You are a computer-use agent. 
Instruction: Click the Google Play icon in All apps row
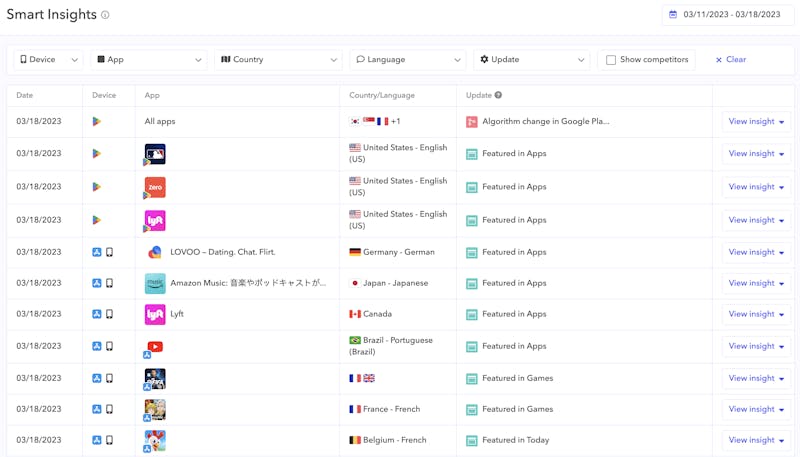(97, 122)
